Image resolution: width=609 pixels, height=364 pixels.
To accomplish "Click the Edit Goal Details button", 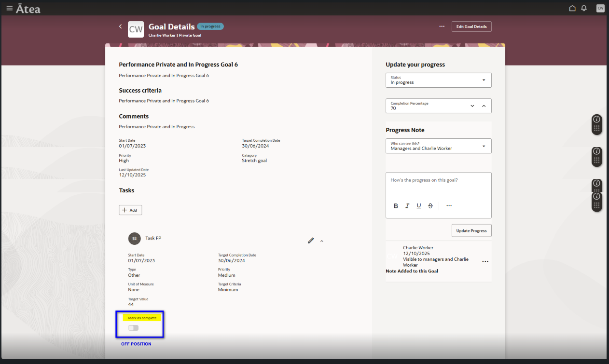I will pyautogui.click(x=471, y=27).
